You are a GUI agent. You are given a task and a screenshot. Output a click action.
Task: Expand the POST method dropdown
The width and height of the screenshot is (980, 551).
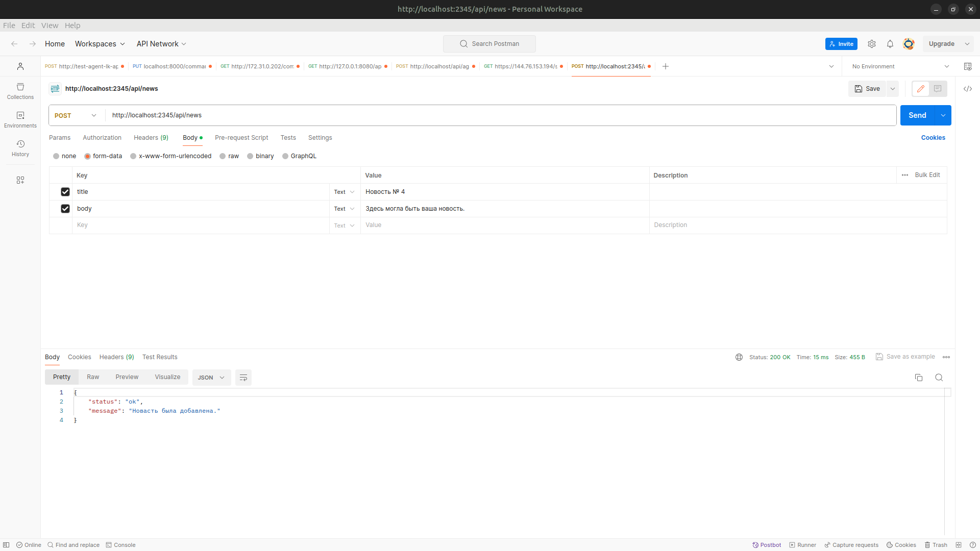coord(76,115)
